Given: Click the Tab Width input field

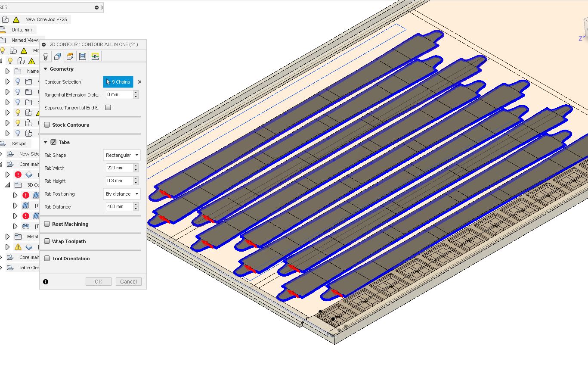Looking at the screenshot, I should 117,168.
